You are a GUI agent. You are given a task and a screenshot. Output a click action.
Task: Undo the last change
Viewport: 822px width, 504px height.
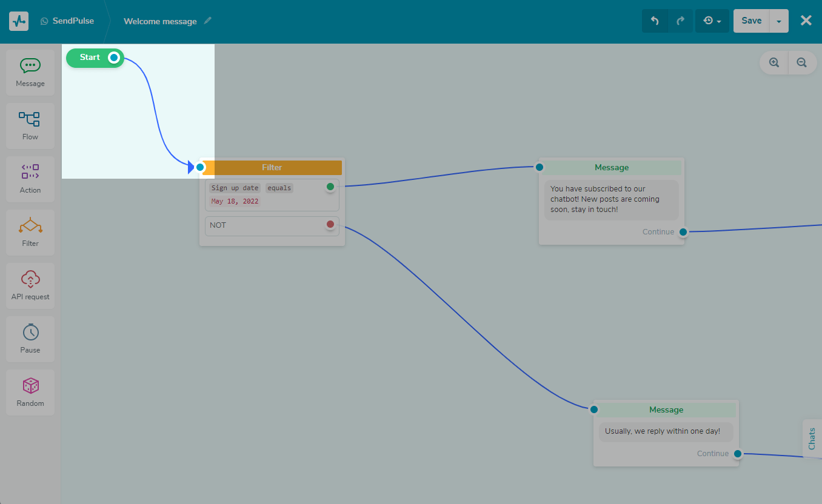(655, 21)
